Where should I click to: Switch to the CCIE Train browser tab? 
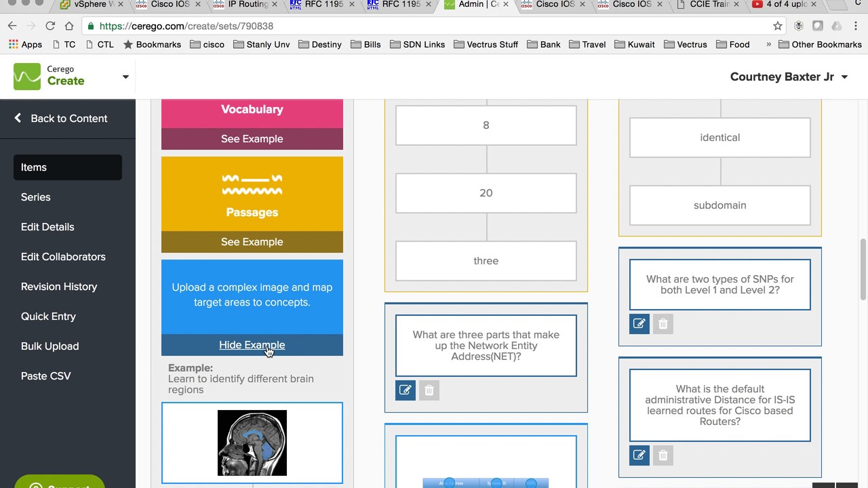pyautogui.click(x=709, y=5)
